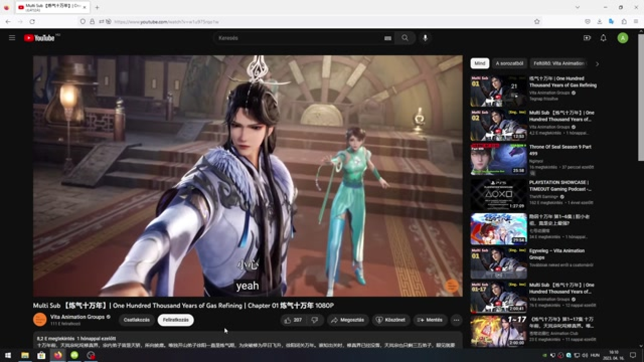This screenshot has height=362, width=644.
Task: Click the orange channel watermark in the video
Action: click(452, 286)
